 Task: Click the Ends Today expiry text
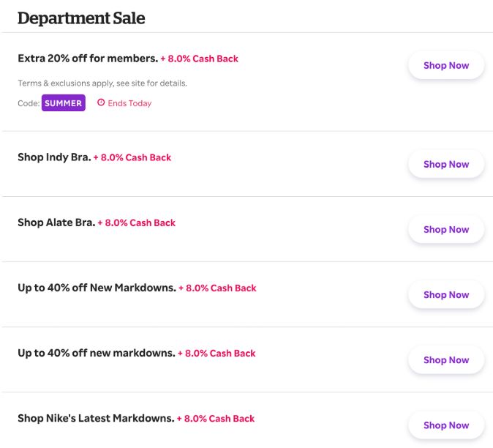(129, 103)
